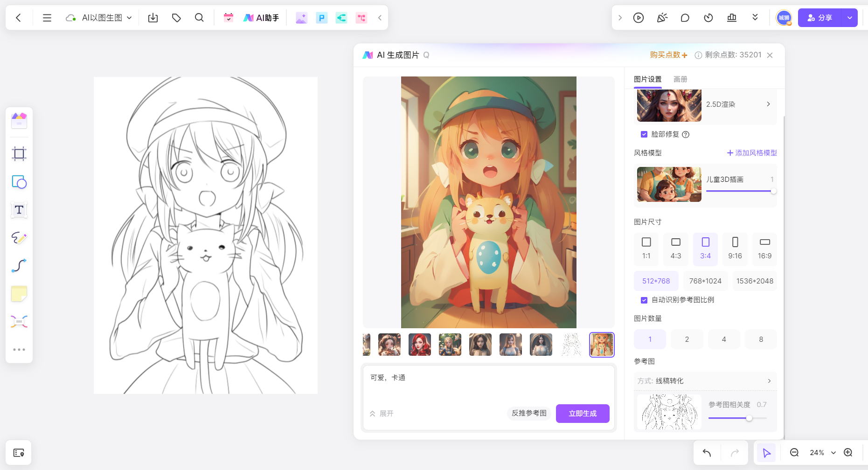
Task: Select the shapes tool
Action: [x=19, y=182]
